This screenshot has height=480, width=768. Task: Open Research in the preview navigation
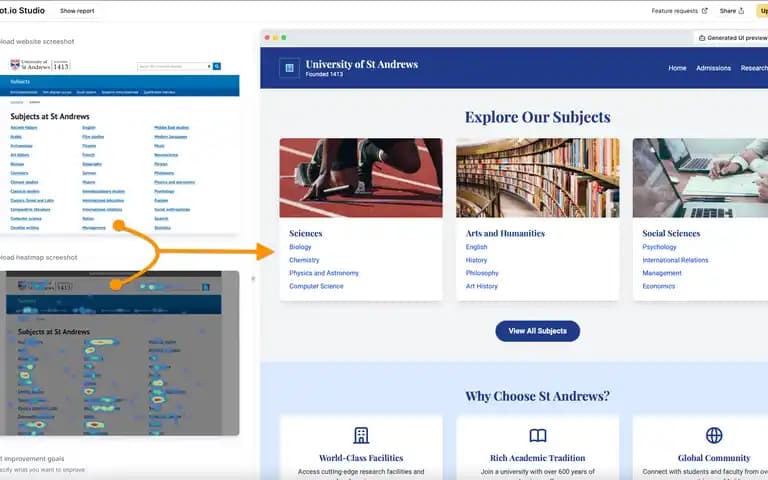[754, 68]
